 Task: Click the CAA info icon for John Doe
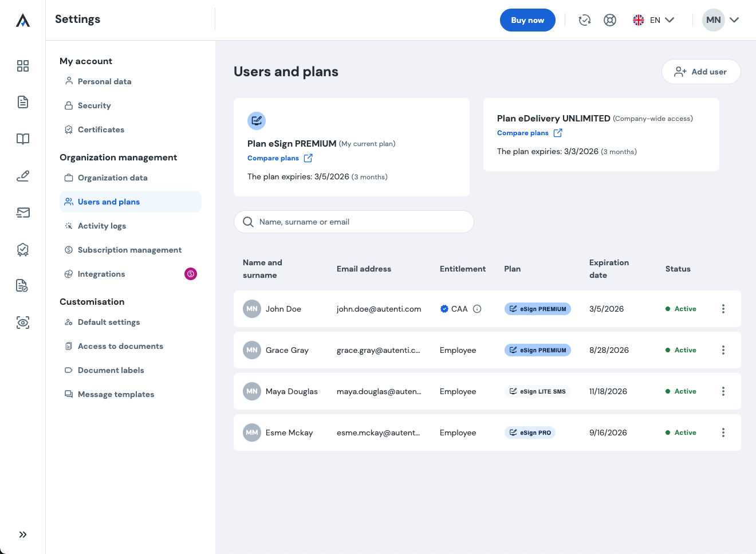(x=477, y=309)
